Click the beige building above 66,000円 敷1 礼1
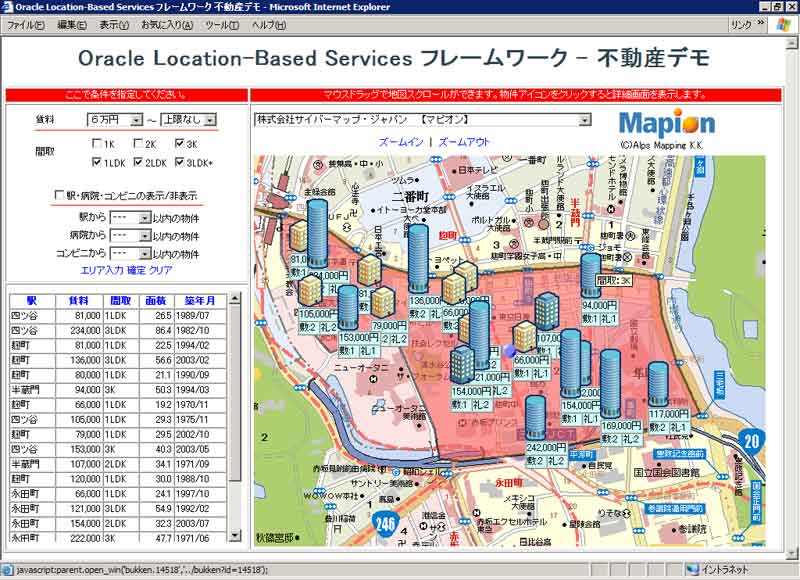This screenshot has height=580, width=800. [x=524, y=337]
